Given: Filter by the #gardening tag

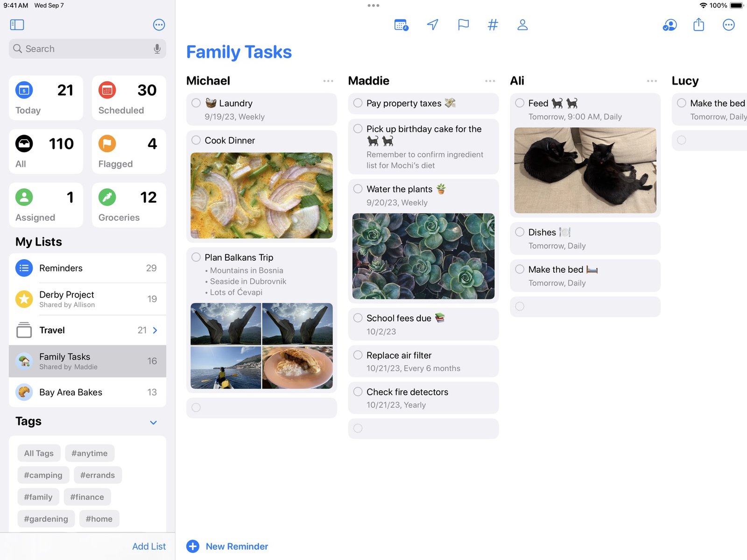Looking at the screenshot, I should tap(46, 519).
